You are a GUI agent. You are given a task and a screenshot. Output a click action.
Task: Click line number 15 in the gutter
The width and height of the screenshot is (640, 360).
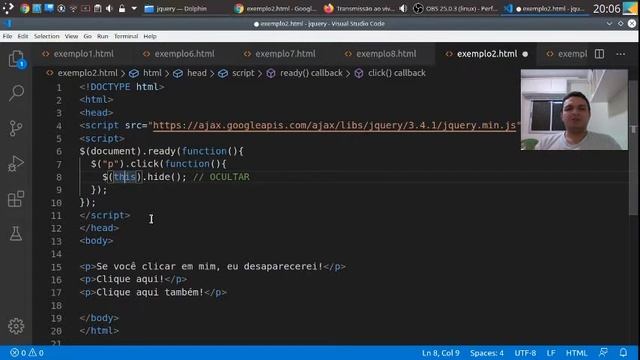(56, 267)
